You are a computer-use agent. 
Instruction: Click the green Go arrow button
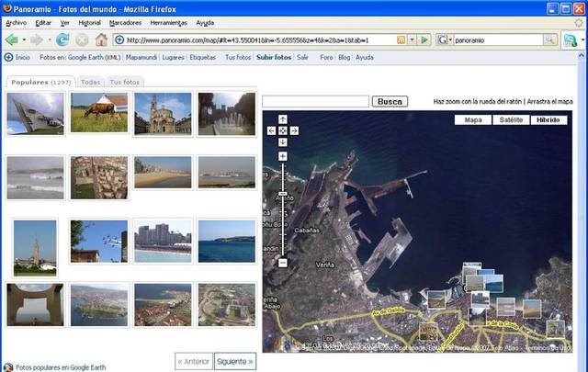[x=424, y=39]
